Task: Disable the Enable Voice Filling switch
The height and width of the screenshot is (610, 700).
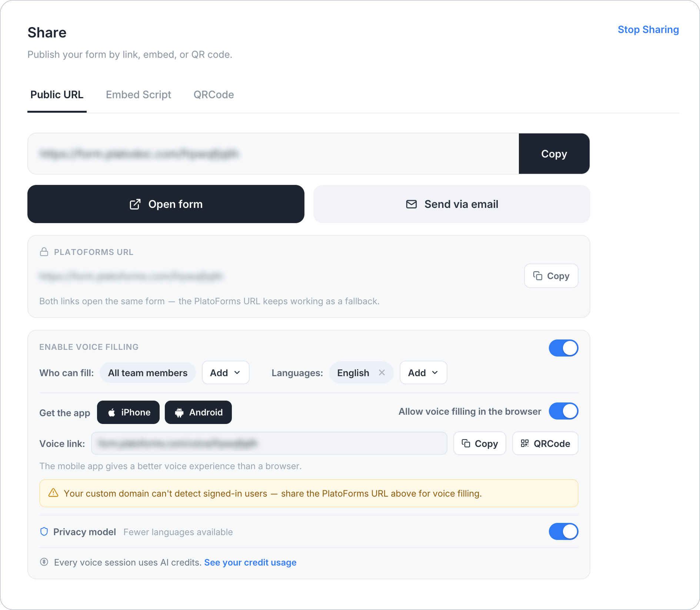Action: (x=563, y=348)
